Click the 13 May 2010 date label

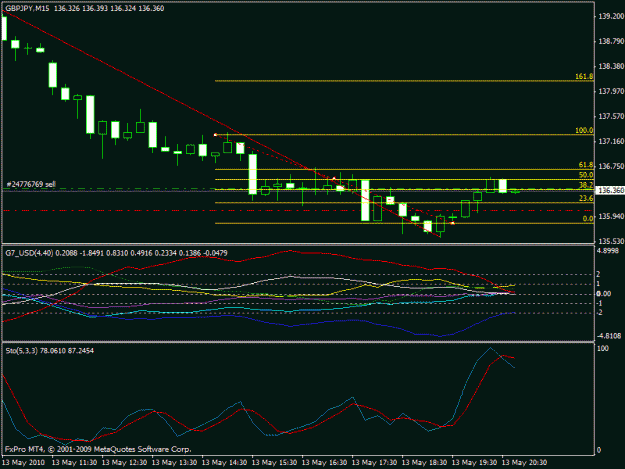tap(23, 462)
